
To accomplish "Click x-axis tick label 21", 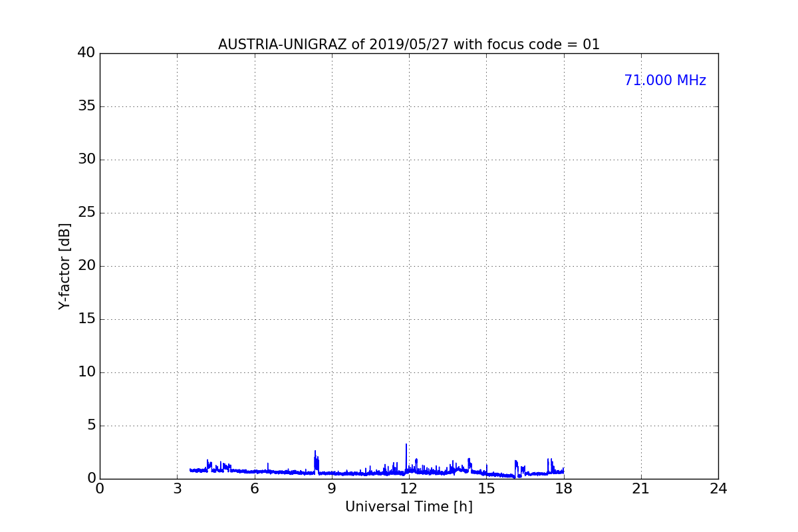I will coord(641,489).
